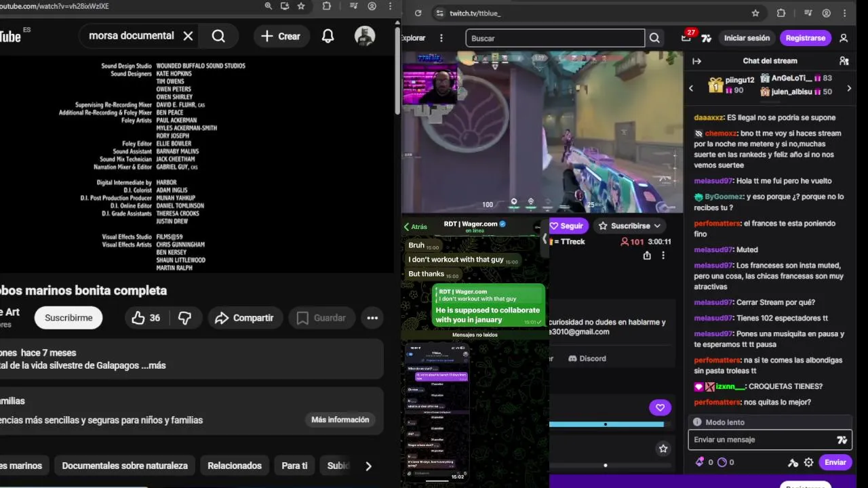
Task: Open the three-dots more actions under video
Action: (372, 318)
